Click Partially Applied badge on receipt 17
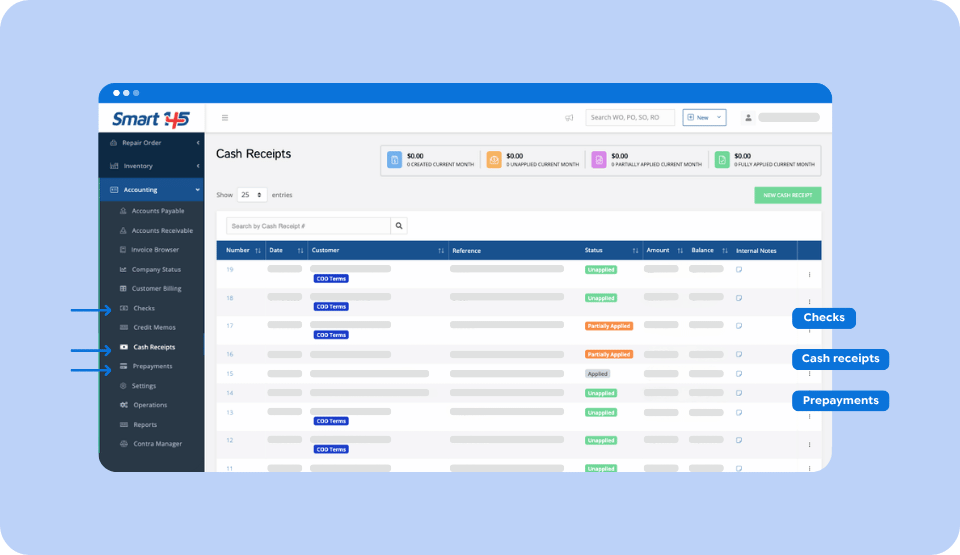 coord(609,326)
